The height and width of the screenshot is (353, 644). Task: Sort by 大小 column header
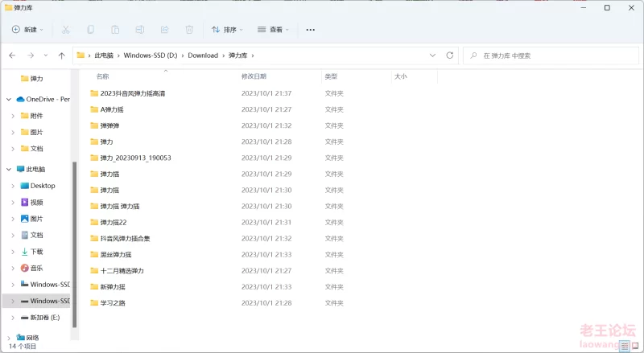[x=400, y=76]
